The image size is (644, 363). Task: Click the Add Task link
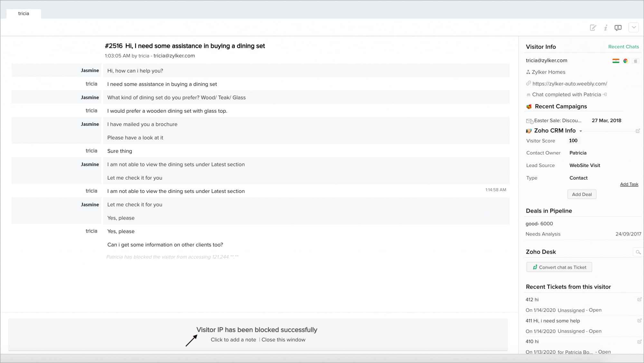629,184
